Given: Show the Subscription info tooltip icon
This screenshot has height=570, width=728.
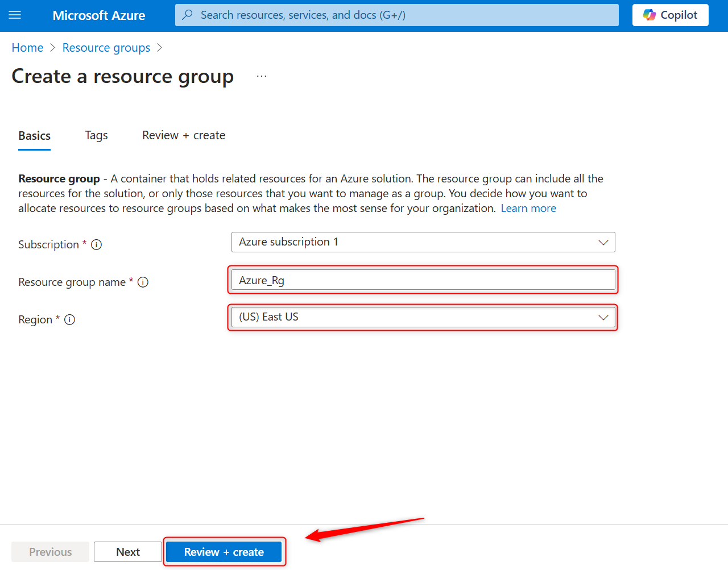Looking at the screenshot, I should pyautogui.click(x=97, y=244).
